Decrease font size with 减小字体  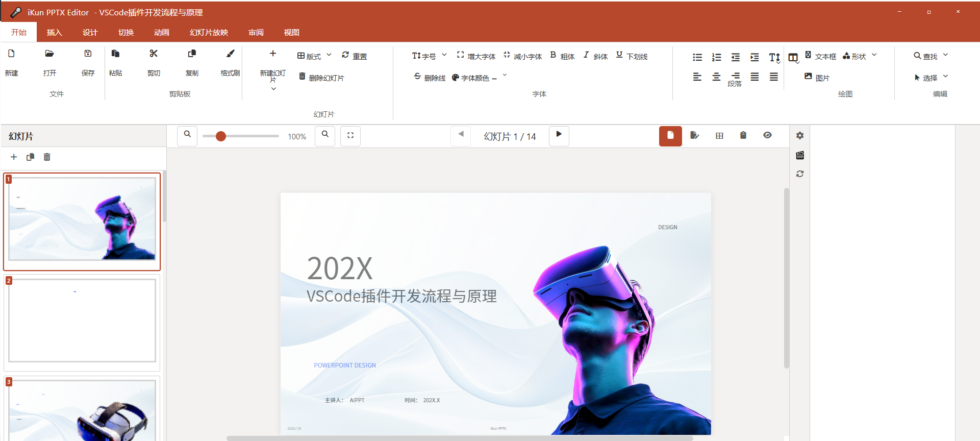[x=522, y=56]
